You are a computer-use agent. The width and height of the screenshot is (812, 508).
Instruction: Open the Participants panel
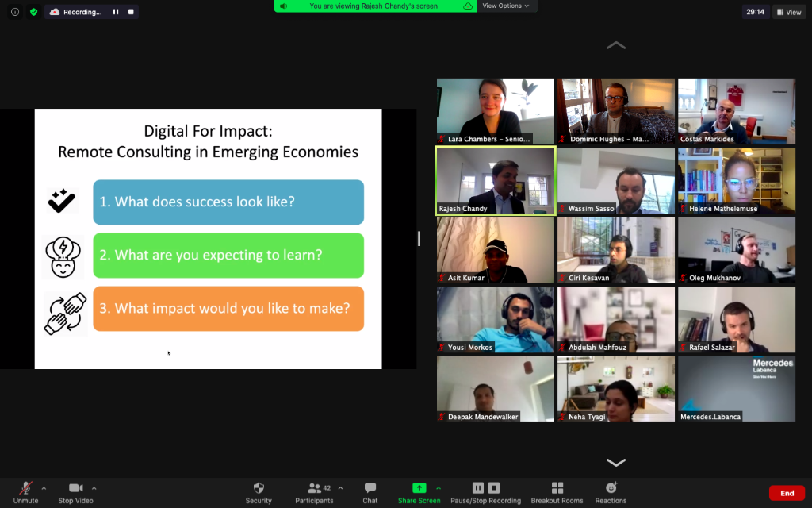tap(314, 493)
